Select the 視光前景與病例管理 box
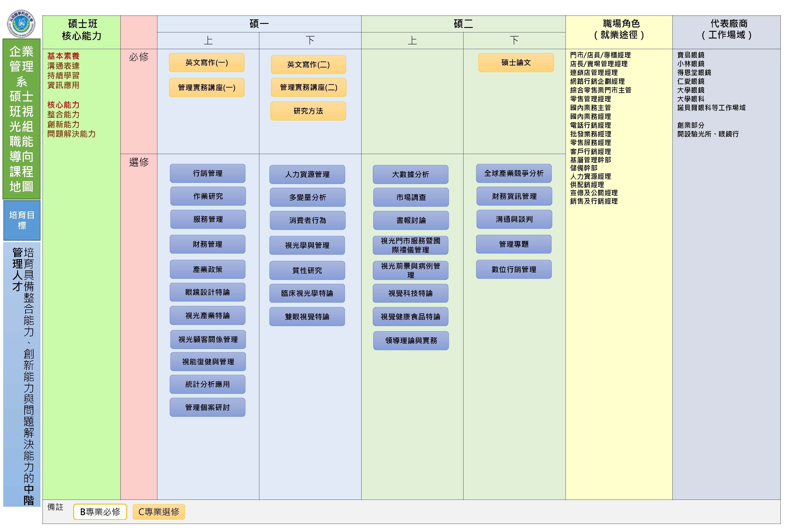The height and width of the screenshot is (532, 803). click(410, 270)
